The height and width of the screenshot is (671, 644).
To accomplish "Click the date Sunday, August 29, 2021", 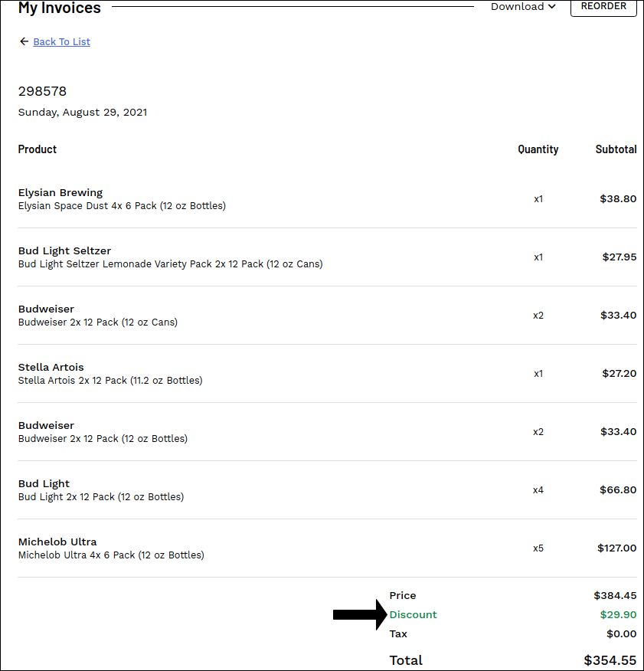I will (x=83, y=112).
